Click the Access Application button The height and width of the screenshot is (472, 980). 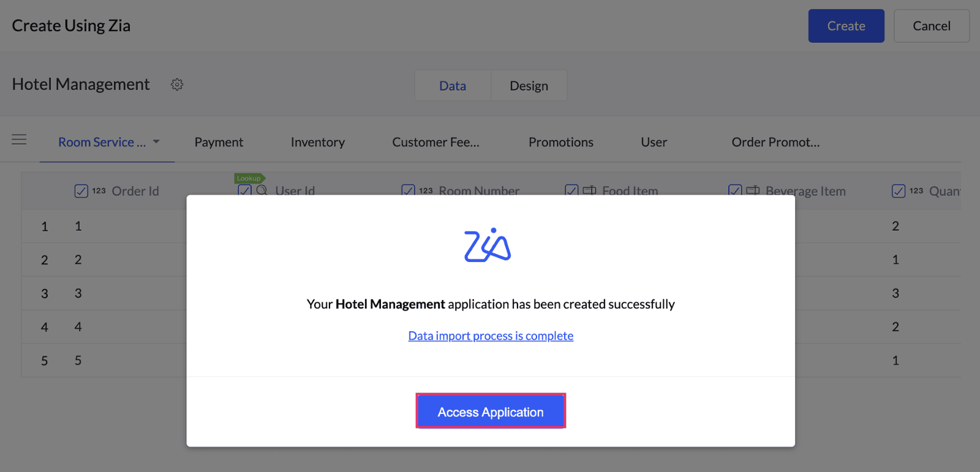(491, 411)
